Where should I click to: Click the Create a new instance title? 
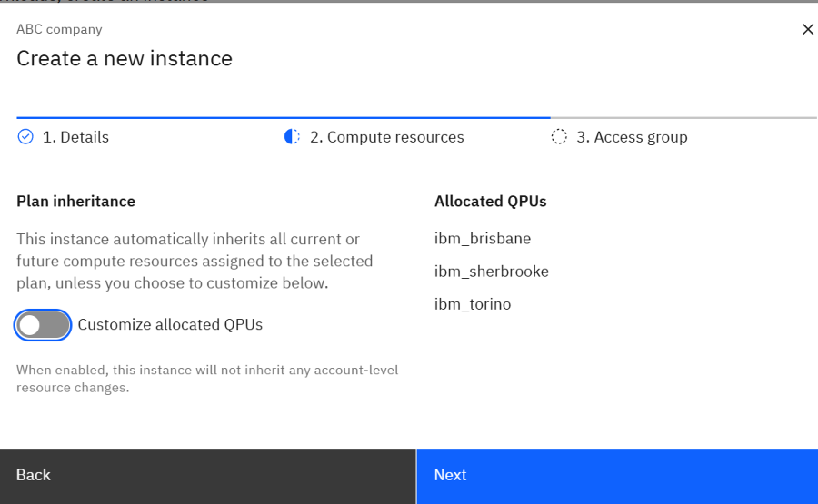(125, 58)
